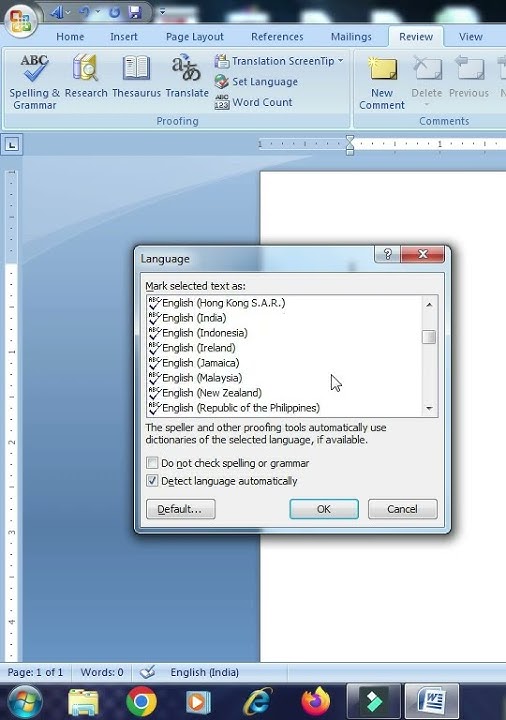
Task: Switch to the Page Layout tab
Action: [195, 37]
